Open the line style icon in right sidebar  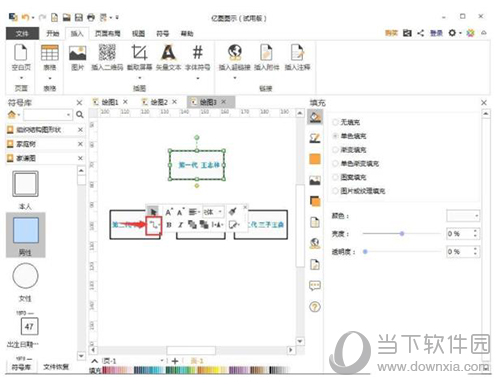point(315,138)
